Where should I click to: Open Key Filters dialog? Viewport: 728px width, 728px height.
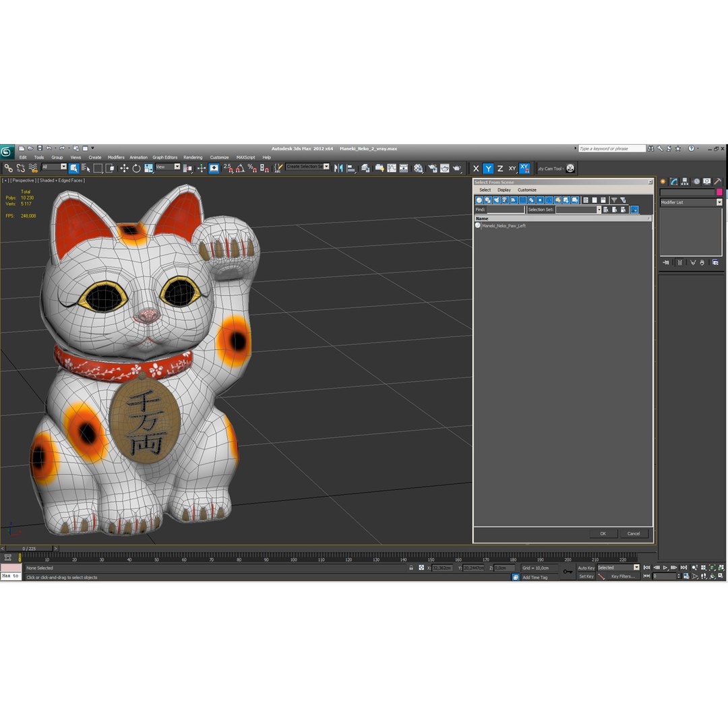tap(623, 576)
